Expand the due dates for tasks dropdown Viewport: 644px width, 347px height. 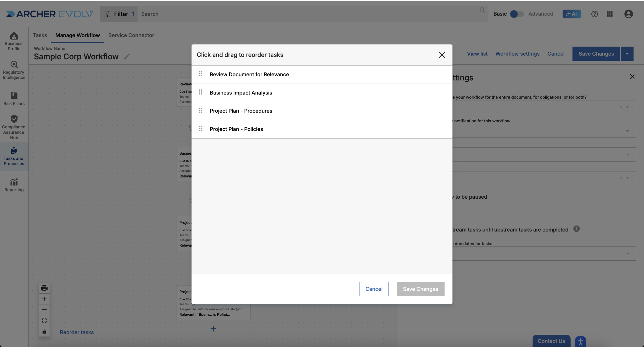pyautogui.click(x=543, y=253)
